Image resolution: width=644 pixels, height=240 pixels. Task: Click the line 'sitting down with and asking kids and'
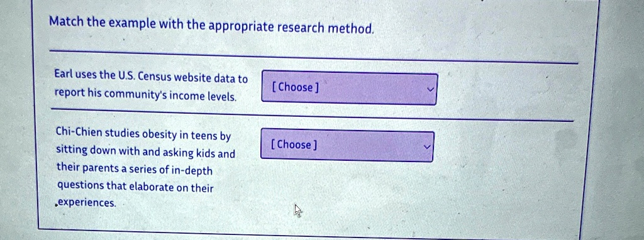click(145, 152)
